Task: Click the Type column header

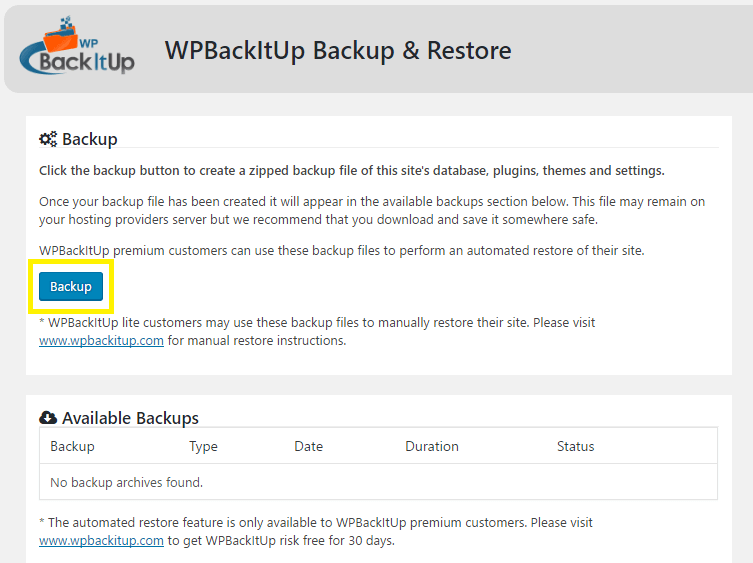Action: pos(203,446)
